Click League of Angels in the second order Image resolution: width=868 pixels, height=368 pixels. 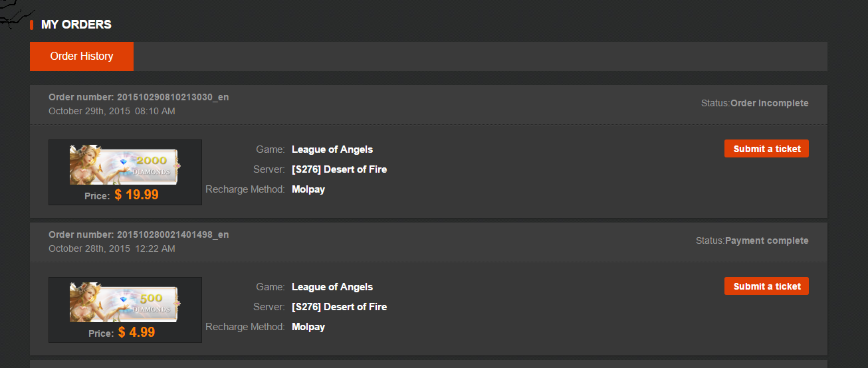[332, 287]
